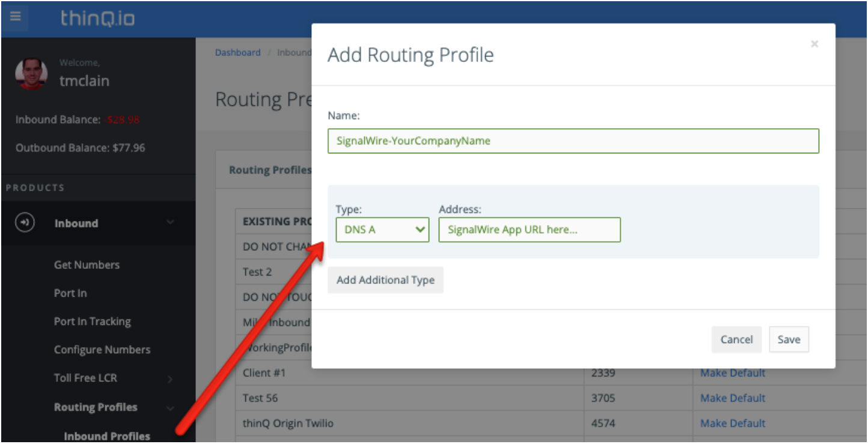Make Test 56 the default profile
The height and width of the screenshot is (444, 868).
click(732, 398)
